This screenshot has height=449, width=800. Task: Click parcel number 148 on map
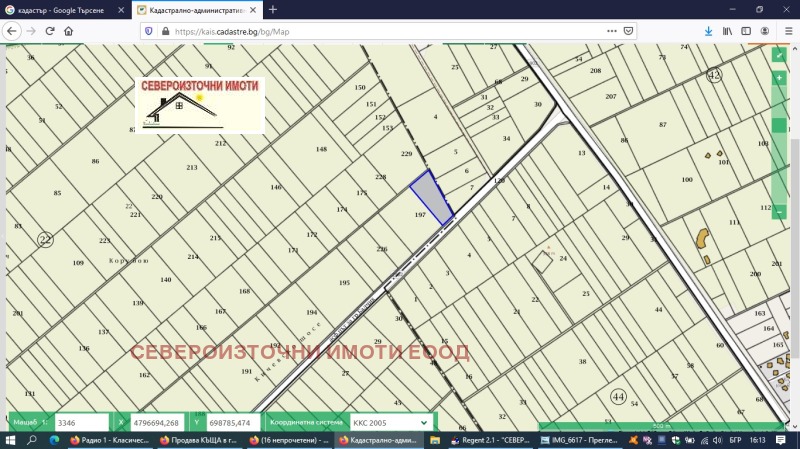coord(321,149)
